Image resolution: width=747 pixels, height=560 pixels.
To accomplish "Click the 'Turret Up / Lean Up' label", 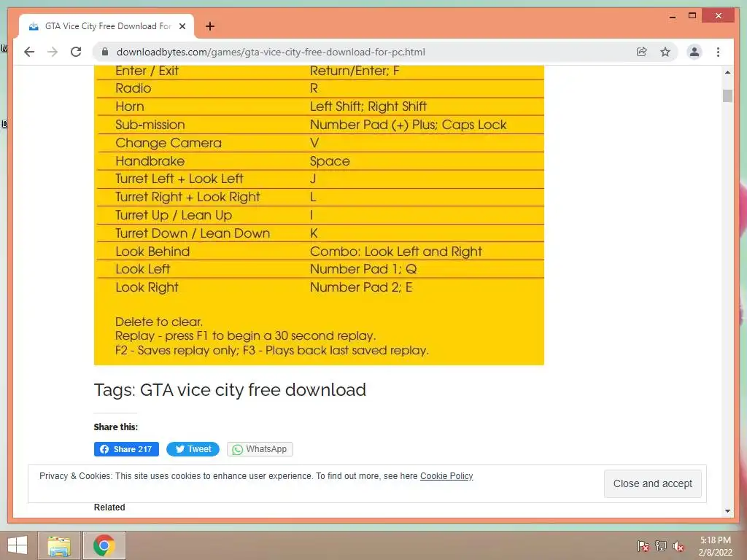I will (174, 215).
